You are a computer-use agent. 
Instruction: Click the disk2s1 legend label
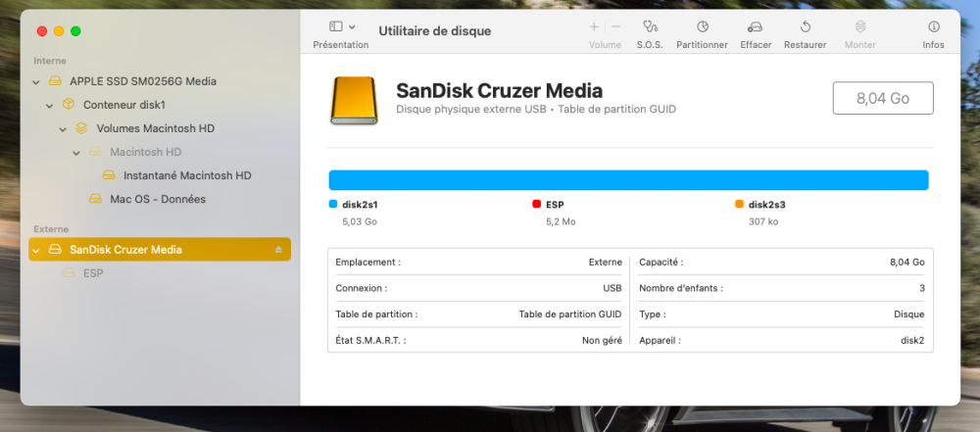coord(360,205)
